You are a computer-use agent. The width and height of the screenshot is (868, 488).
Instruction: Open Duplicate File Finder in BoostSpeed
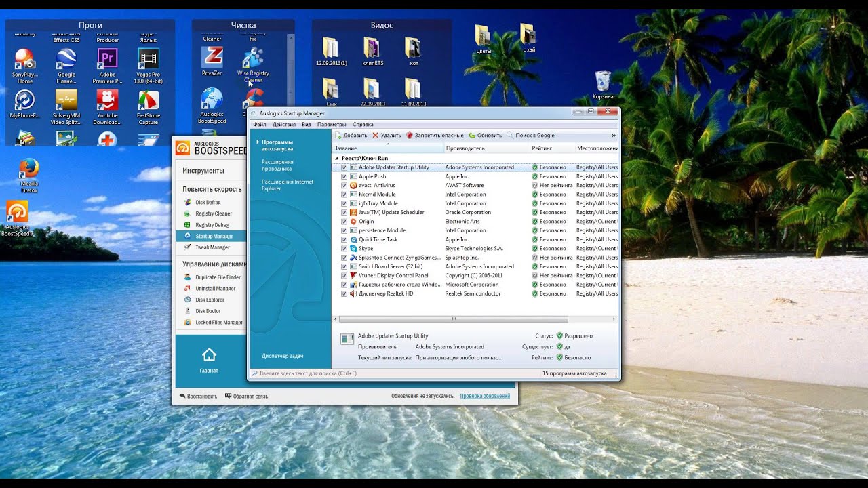click(218, 277)
